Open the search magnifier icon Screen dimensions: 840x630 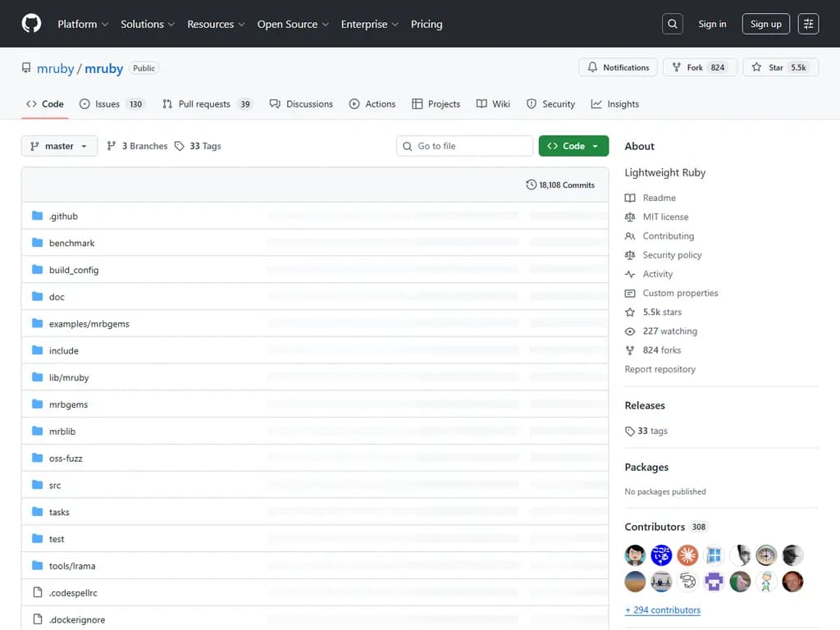[672, 24]
